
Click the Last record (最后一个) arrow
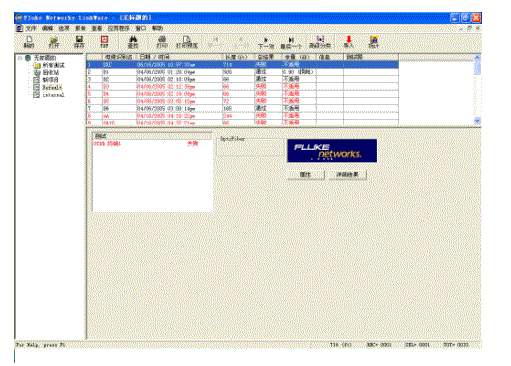291,43
